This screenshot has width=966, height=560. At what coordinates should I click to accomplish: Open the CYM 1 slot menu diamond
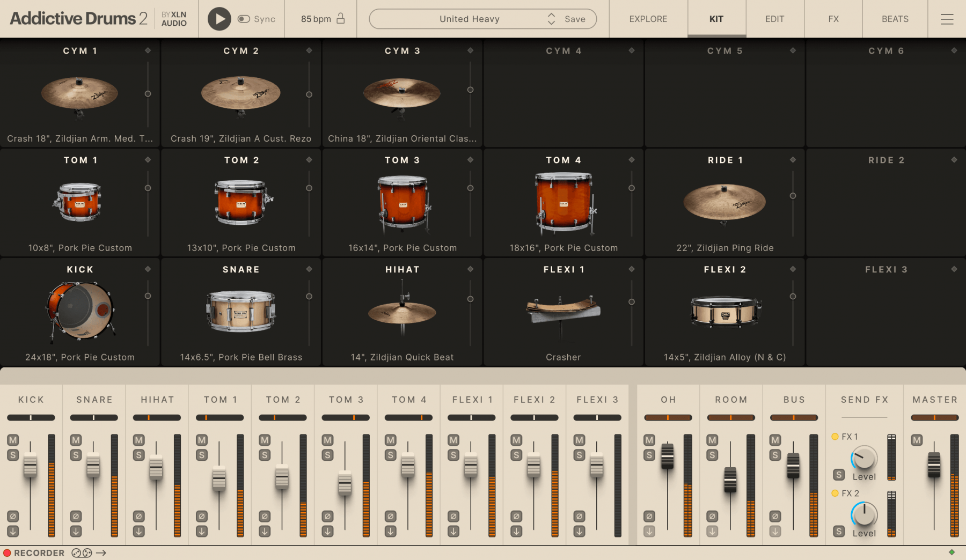click(x=148, y=50)
